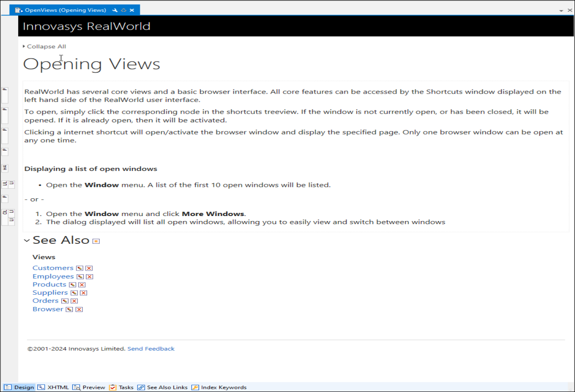Collapse the See Also section chevron
The width and height of the screenshot is (575, 392).
(x=27, y=241)
